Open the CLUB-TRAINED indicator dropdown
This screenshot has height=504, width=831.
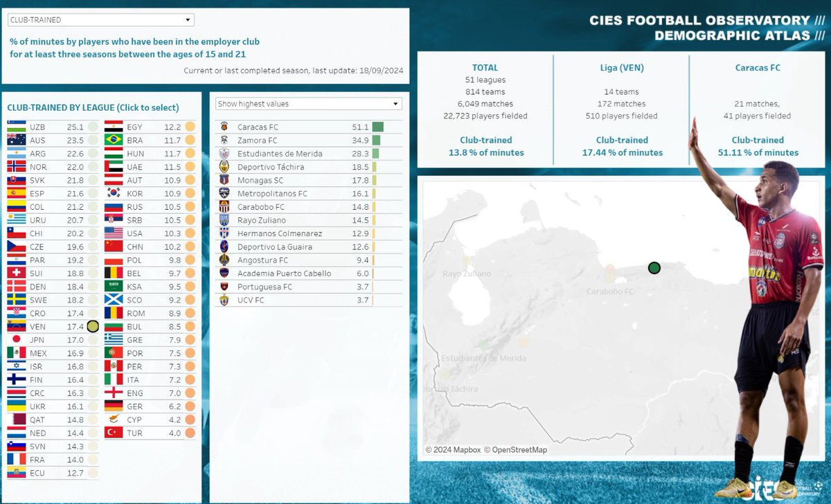pos(100,20)
